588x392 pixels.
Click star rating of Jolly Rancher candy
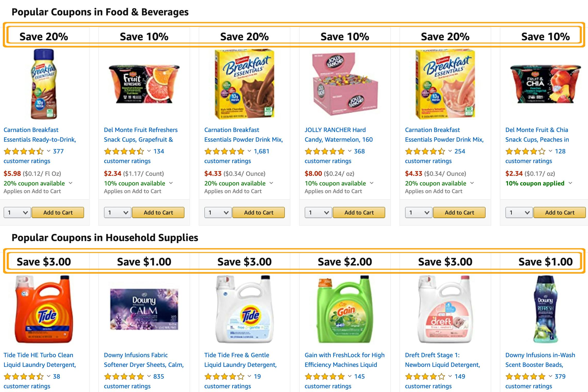[x=324, y=151]
